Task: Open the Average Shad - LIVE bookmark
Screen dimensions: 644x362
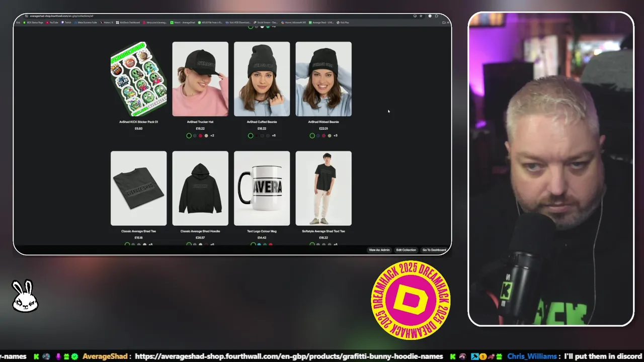Action: coord(321,23)
